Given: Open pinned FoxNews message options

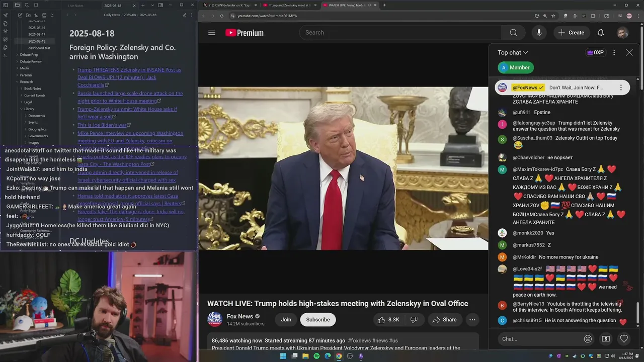Looking at the screenshot, I should click(x=621, y=87).
